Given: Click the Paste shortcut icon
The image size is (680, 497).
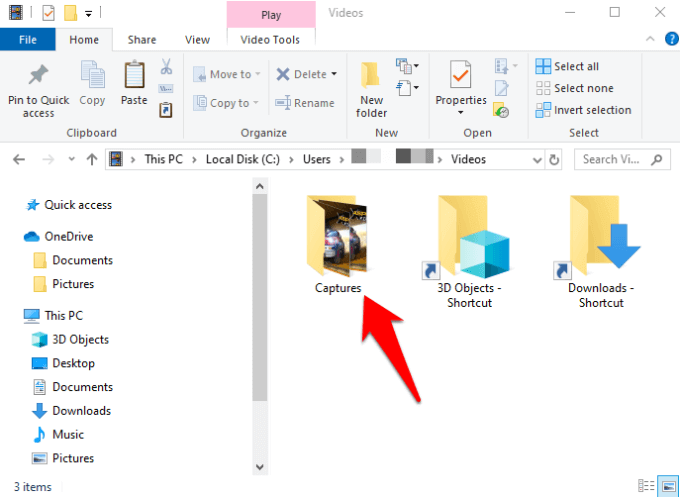Looking at the screenshot, I should pyautogui.click(x=166, y=110).
